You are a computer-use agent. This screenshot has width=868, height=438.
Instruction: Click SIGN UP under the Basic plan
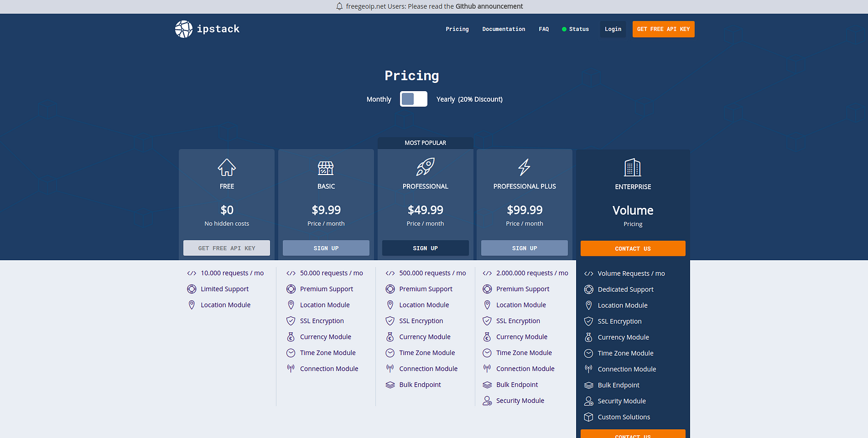(326, 248)
